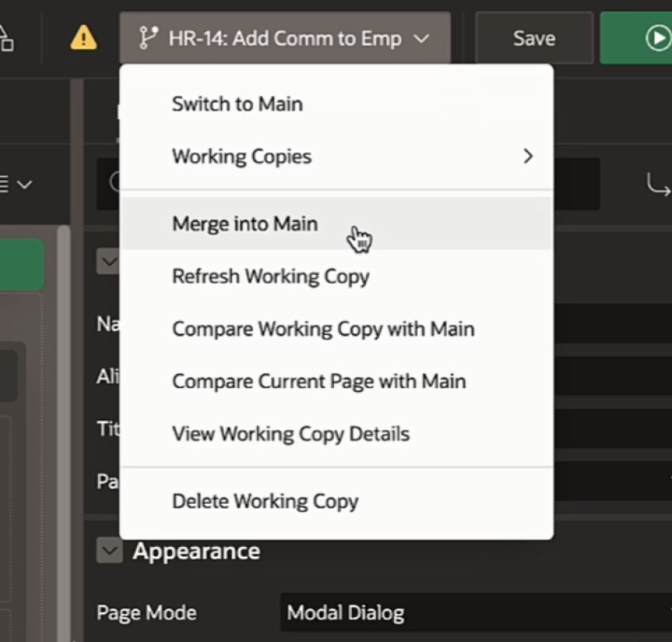Click the left panel vertical scrollbar
The height and width of the screenshot is (642, 672).
click(x=65, y=369)
